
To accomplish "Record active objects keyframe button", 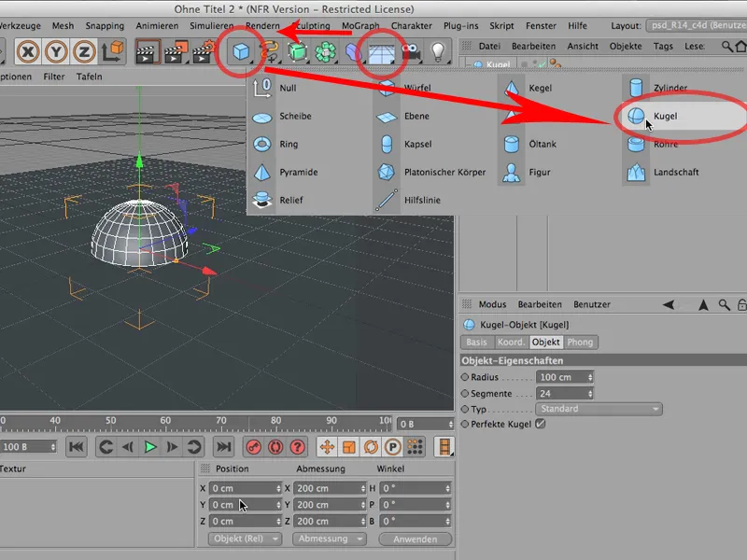I will click(x=253, y=447).
